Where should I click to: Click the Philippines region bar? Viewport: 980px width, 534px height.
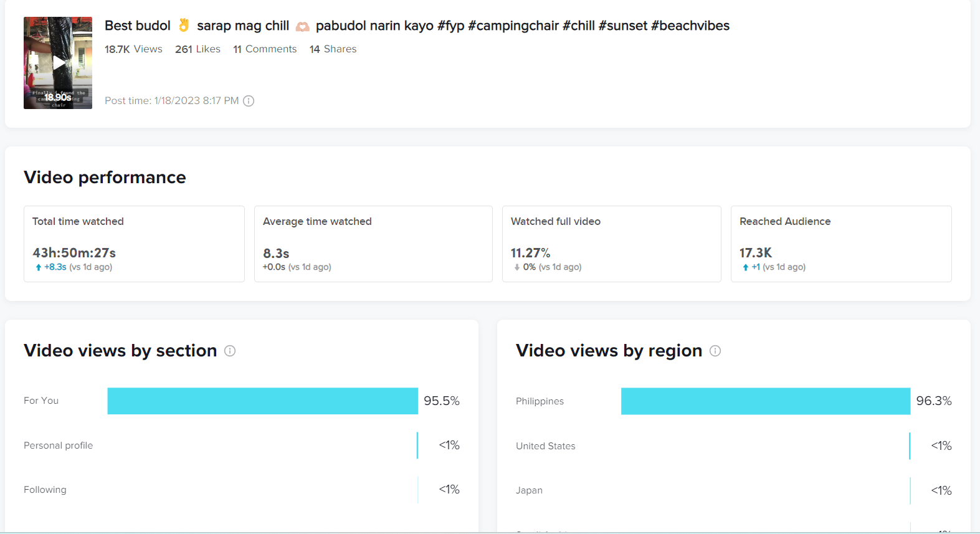(x=765, y=401)
